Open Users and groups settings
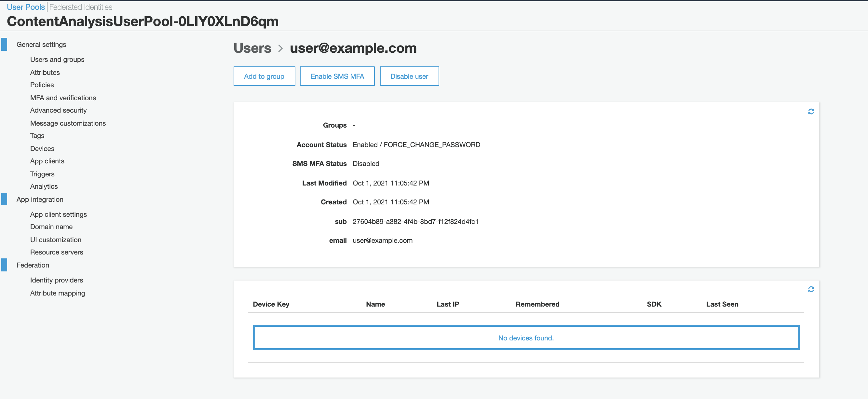 57,60
